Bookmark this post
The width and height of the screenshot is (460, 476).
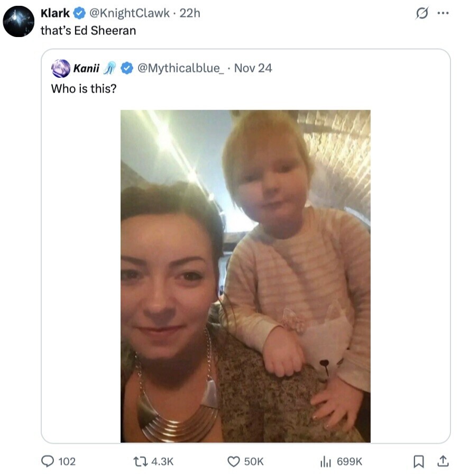418,461
